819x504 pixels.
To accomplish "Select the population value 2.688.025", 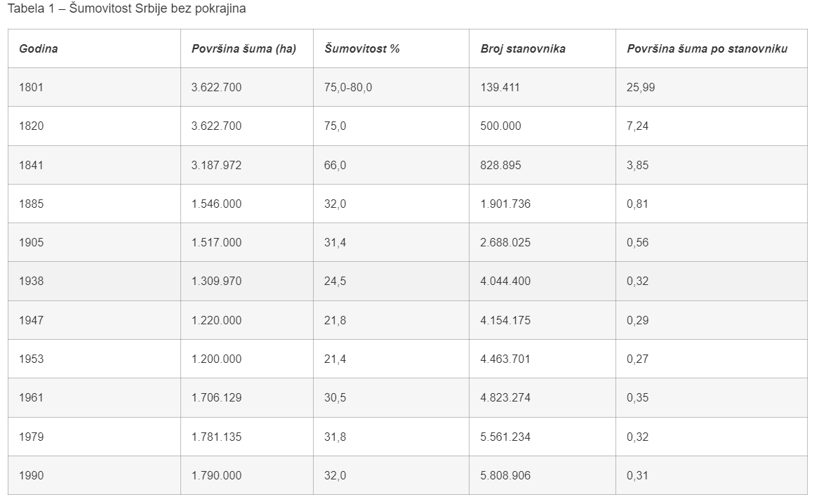I will (505, 243).
